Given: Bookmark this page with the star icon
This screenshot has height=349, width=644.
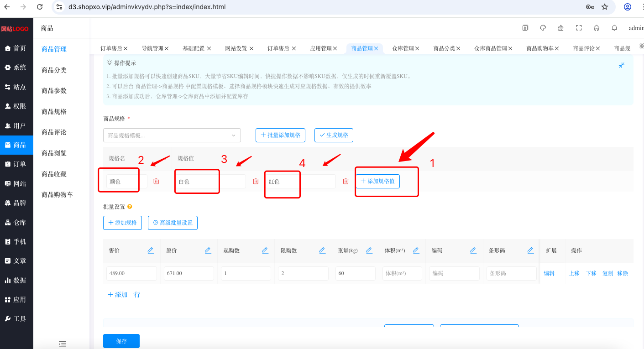Looking at the screenshot, I should 605,7.
